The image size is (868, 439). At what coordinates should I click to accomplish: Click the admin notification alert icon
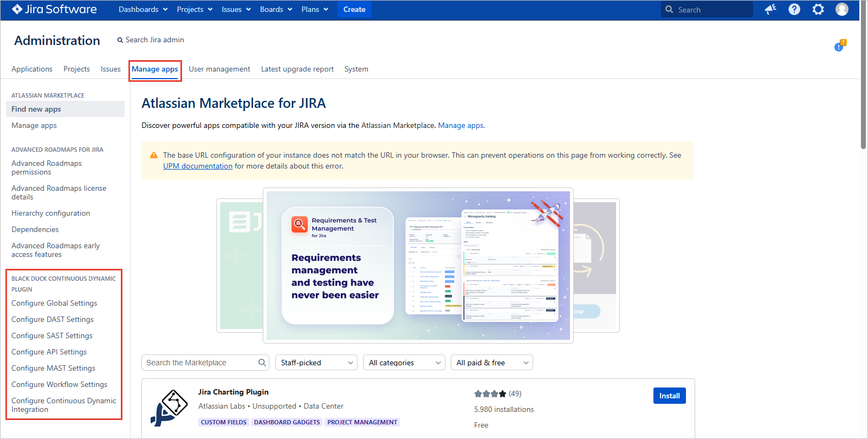click(840, 46)
